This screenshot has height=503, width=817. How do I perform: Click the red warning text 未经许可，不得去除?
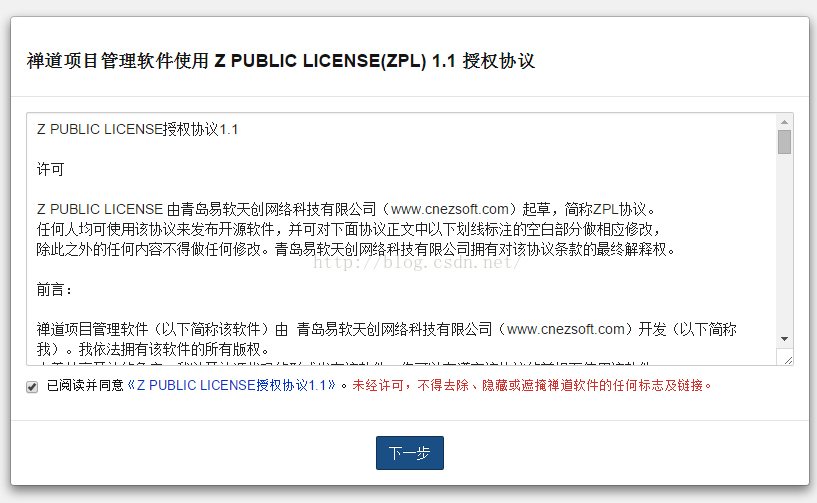(x=532, y=386)
